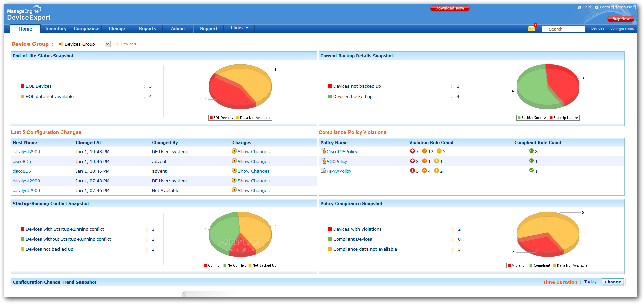Log out via the Logout[demouser] link
Screen dimensions: 644x304
click(618, 7)
